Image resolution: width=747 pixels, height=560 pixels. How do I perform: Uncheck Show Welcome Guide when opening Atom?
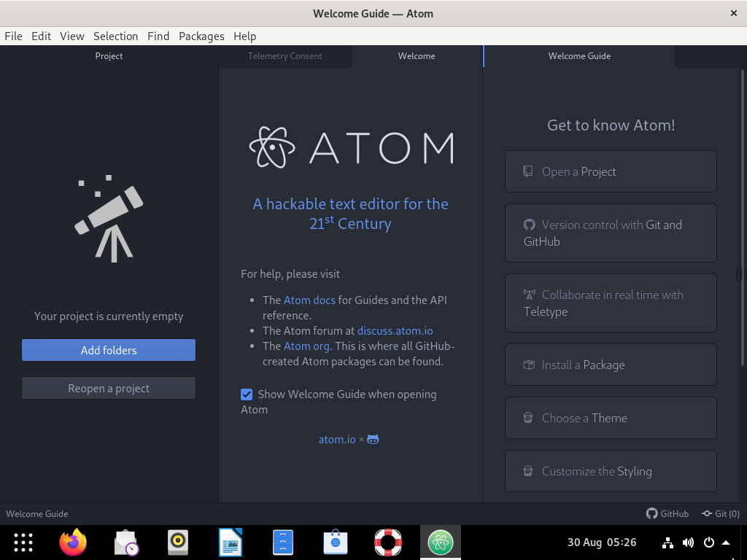tap(247, 394)
